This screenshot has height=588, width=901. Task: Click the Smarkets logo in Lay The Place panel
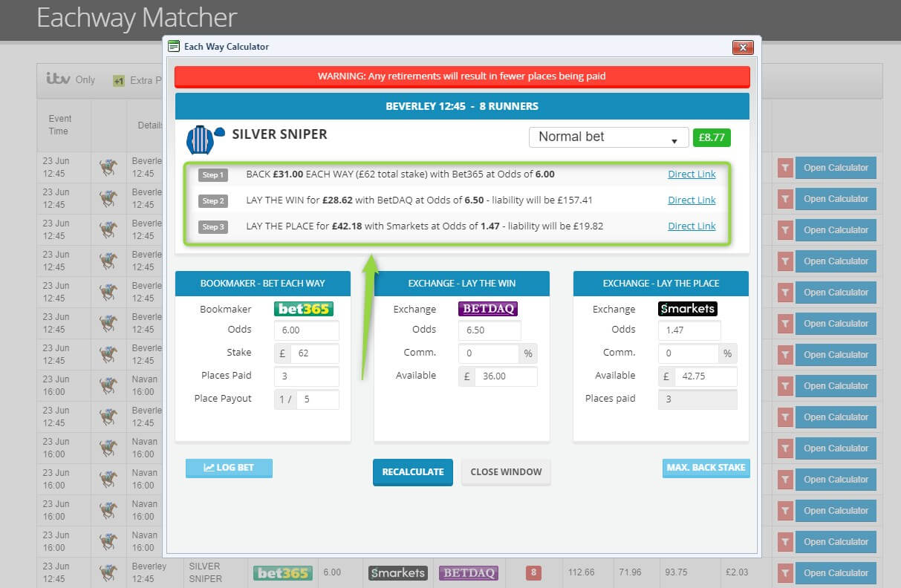click(688, 309)
